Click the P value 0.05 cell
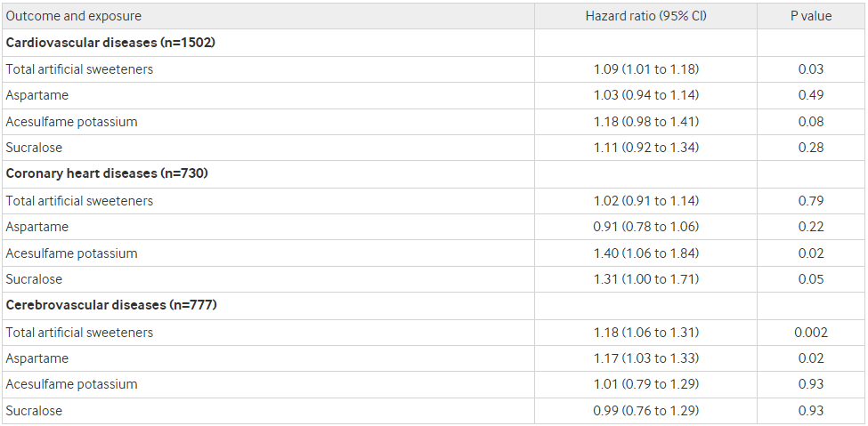The image size is (868, 426). pos(810,279)
